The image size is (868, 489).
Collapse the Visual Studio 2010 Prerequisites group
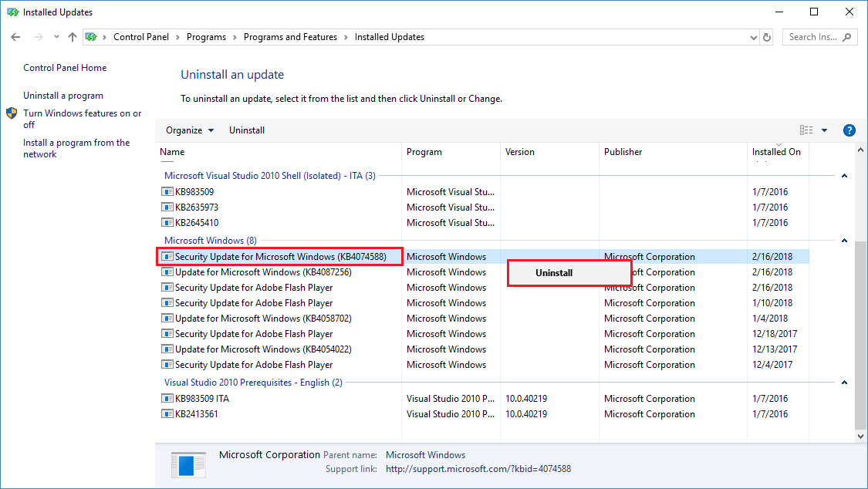(x=844, y=383)
